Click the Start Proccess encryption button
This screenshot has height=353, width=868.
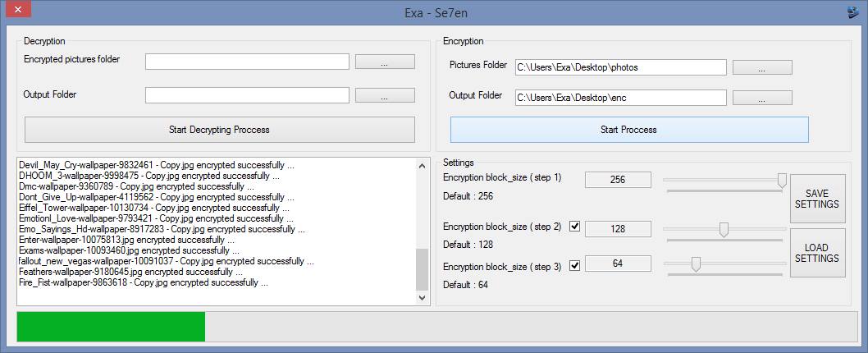click(x=628, y=130)
